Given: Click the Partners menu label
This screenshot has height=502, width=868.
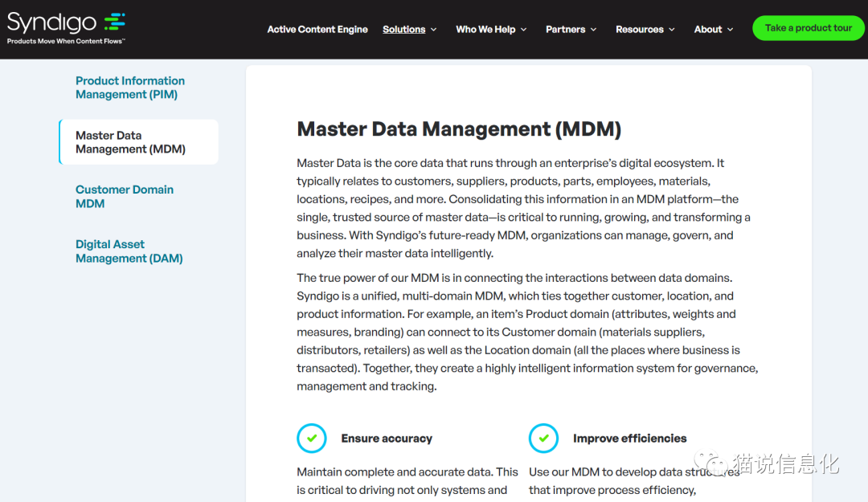Looking at the screenshot, I should 565,30.
